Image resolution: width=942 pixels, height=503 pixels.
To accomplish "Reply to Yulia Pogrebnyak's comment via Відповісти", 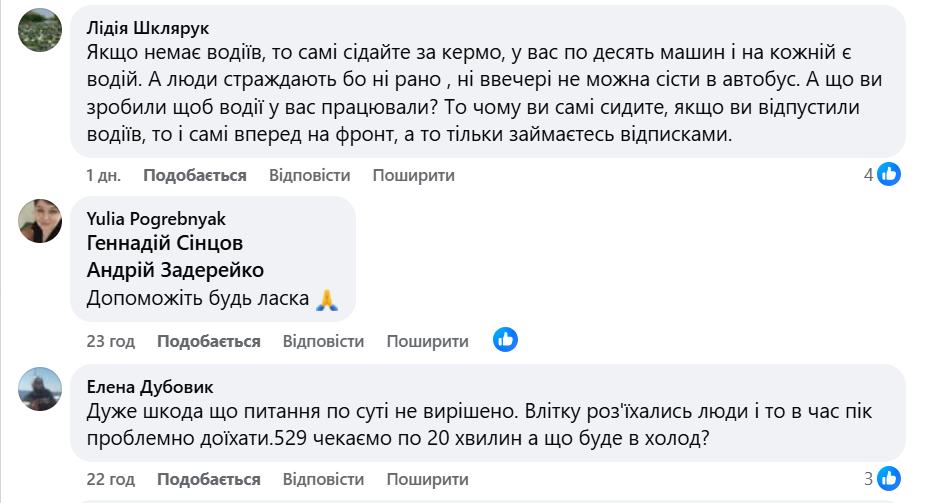I will click(x=323, y=341).
